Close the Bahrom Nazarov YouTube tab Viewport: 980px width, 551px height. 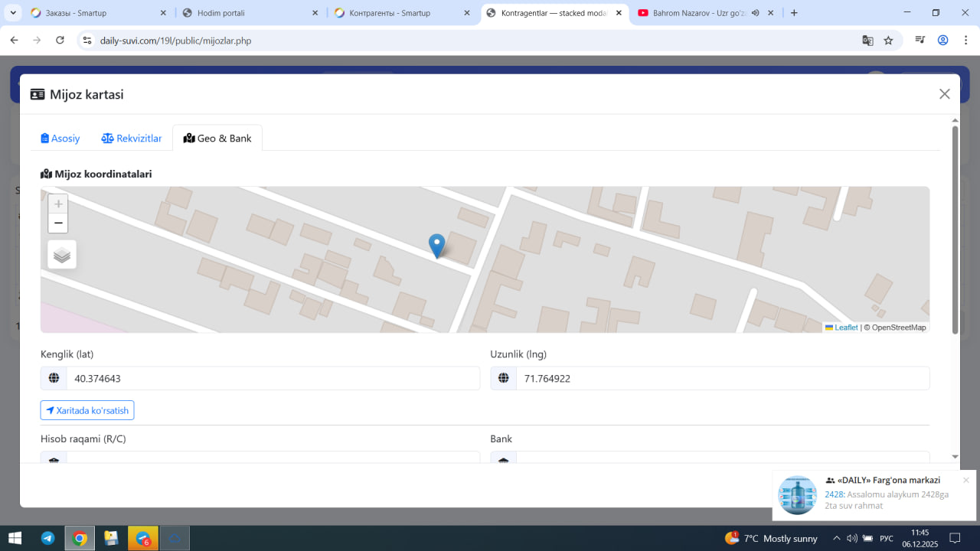770,13
